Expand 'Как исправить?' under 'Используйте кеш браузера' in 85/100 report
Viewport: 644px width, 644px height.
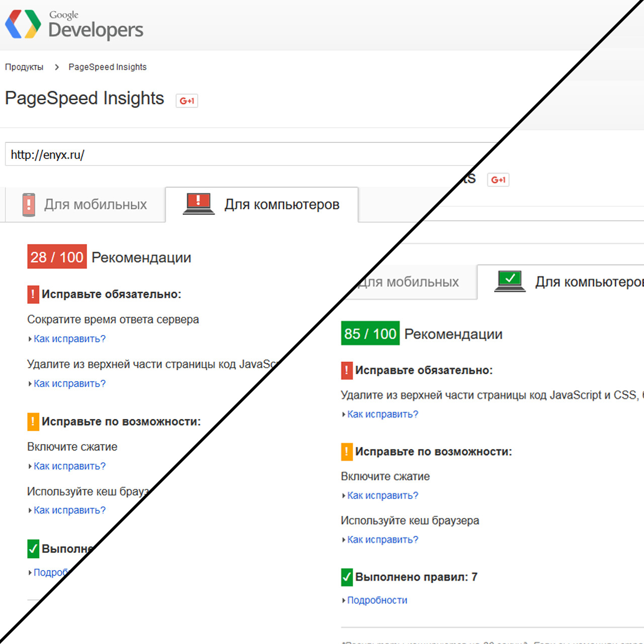click(x=382, y=540)
